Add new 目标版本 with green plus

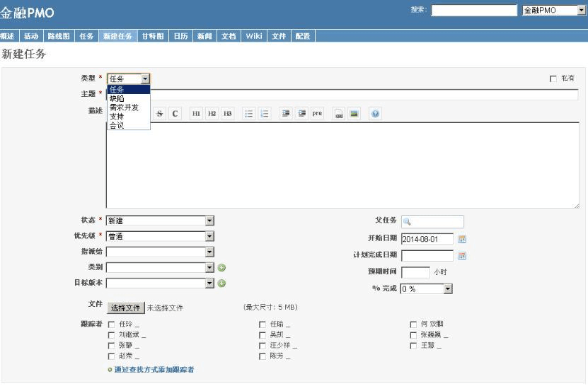(221, 283)
